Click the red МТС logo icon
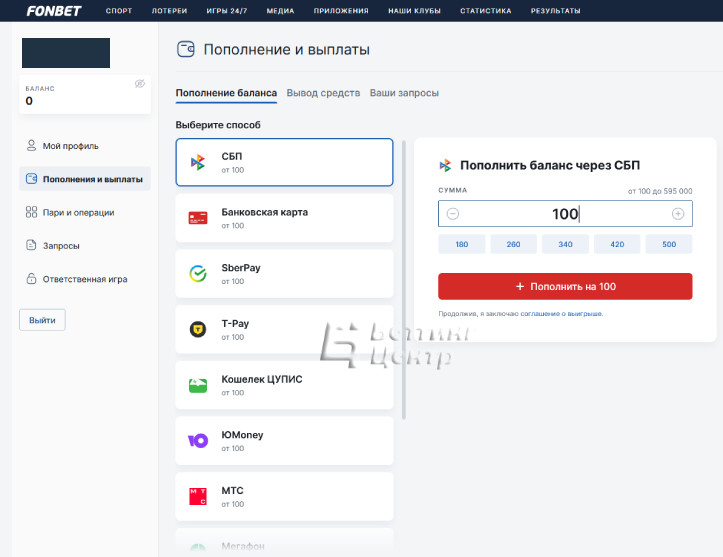Viewport: 723px width, 557px height. (x=198, y=497)
